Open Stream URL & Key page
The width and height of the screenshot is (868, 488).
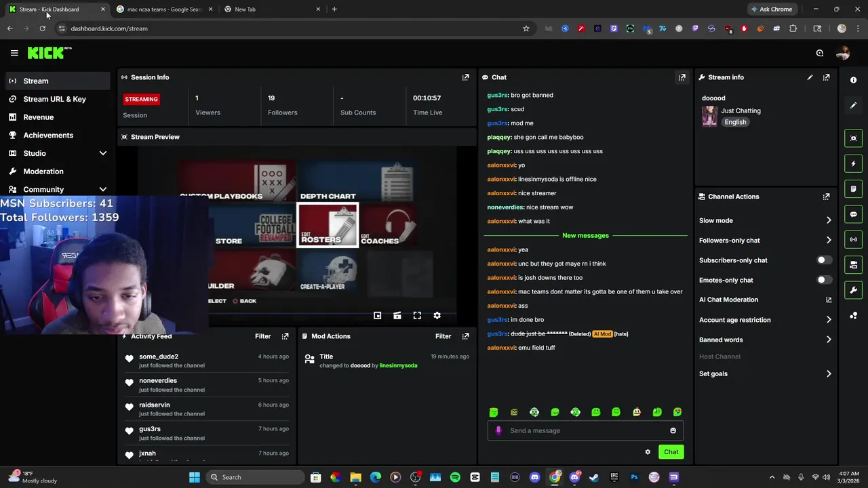pos(58,99)
